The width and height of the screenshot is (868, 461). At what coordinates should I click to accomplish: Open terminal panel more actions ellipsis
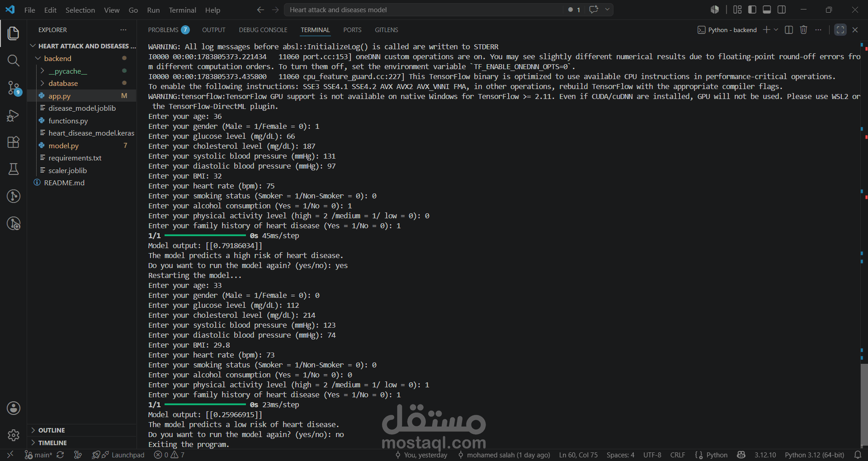[x=818, y=30]
